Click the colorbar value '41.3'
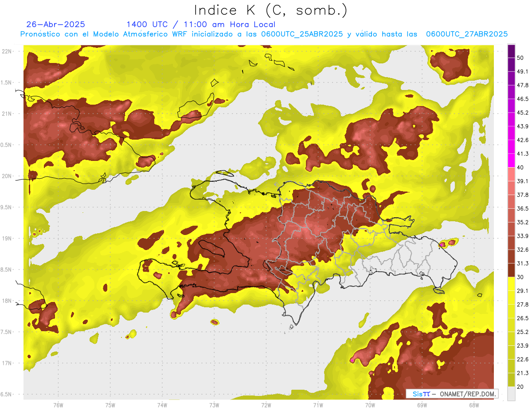This screenshot has height=411, width=532. click(x=523, y=154)
